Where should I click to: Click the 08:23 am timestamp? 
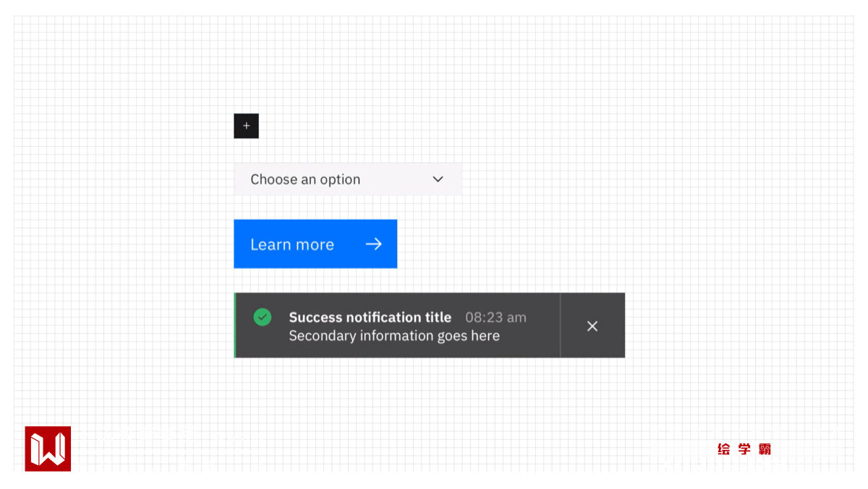click(x=495, y=317)
